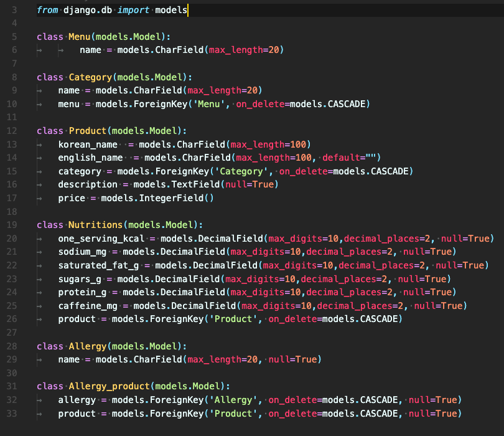
Task: Click the one_serving_kcal field name
Action: pos(101,239)
